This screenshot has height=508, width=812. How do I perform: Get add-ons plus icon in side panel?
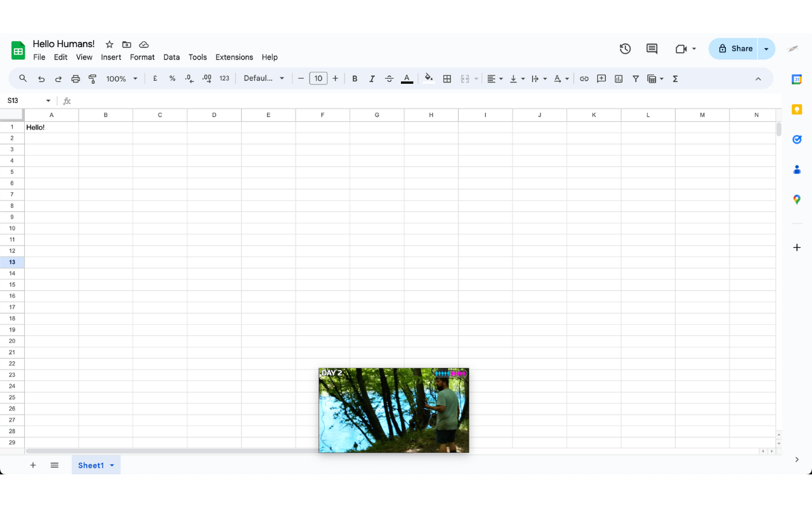tap(797, 247)
